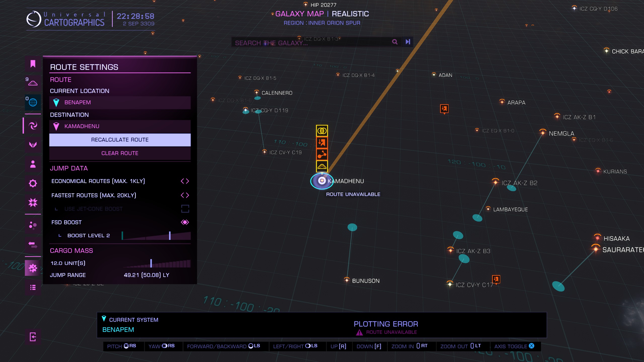Image resolution: width=644 pixels, height=362 pixels.
Task: Click the Zoom In control hint
Action: [x=409, y=346]
